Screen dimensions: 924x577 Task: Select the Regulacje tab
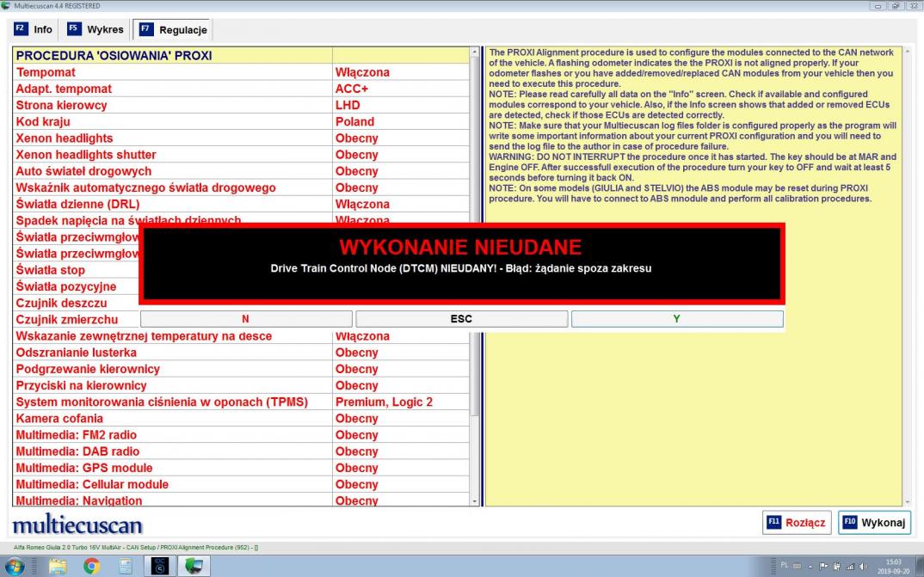(x=173, y=30)
